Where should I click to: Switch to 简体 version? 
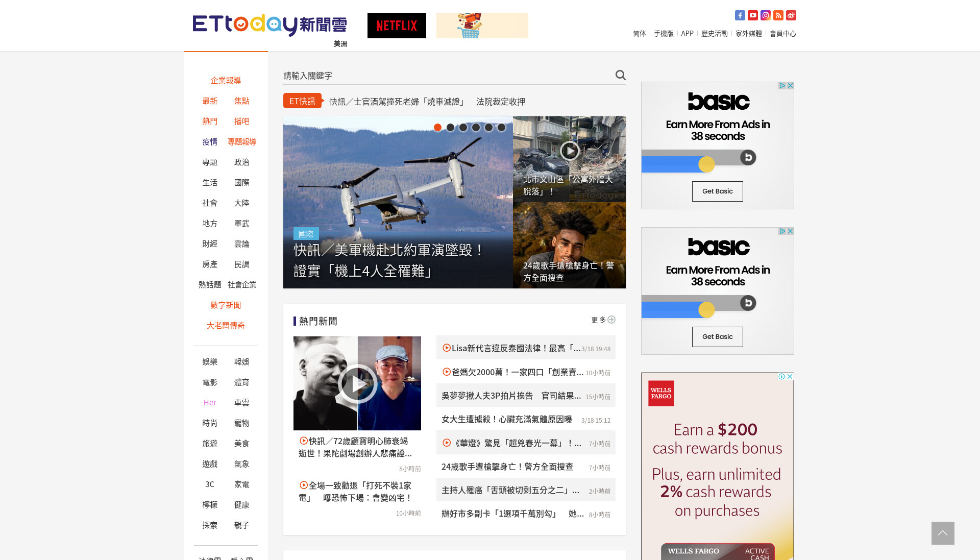[x=640, y=34]
